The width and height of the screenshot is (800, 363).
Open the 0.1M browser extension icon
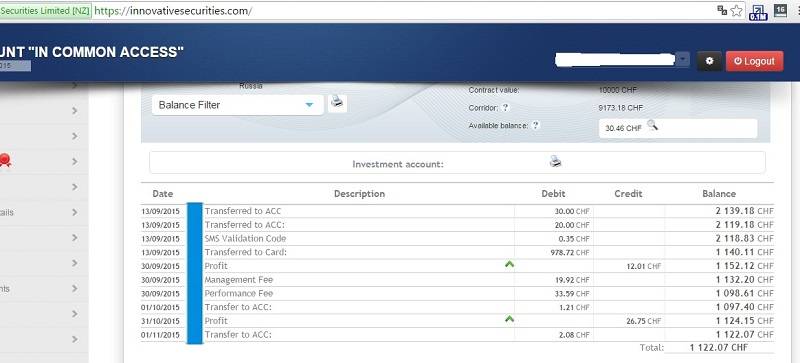coord(758,12)
